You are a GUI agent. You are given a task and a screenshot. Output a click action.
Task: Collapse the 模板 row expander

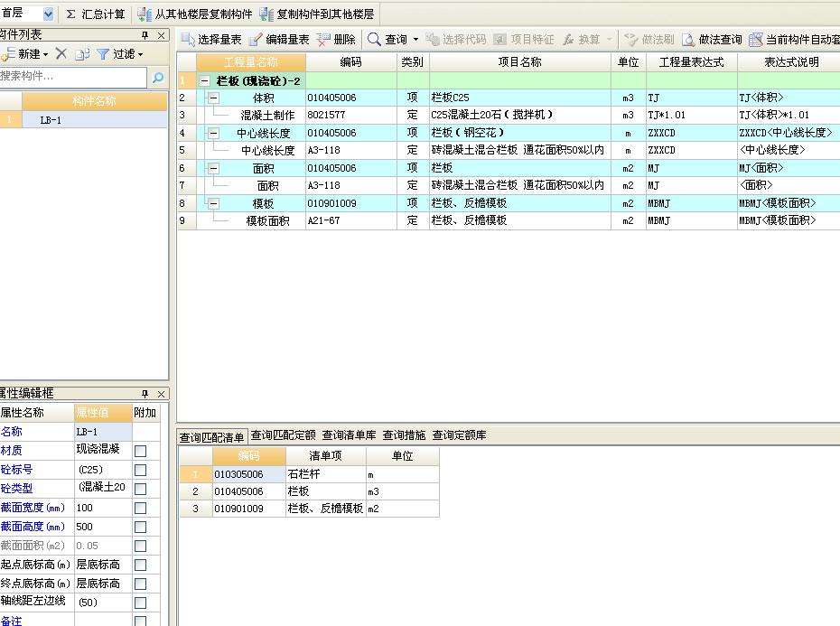click(x=213, y=204)
